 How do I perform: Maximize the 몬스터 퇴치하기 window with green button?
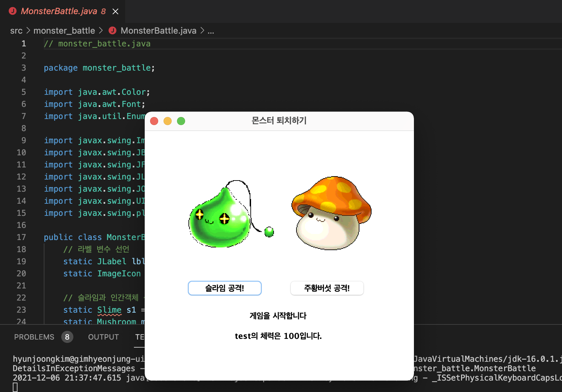point(181,121)
